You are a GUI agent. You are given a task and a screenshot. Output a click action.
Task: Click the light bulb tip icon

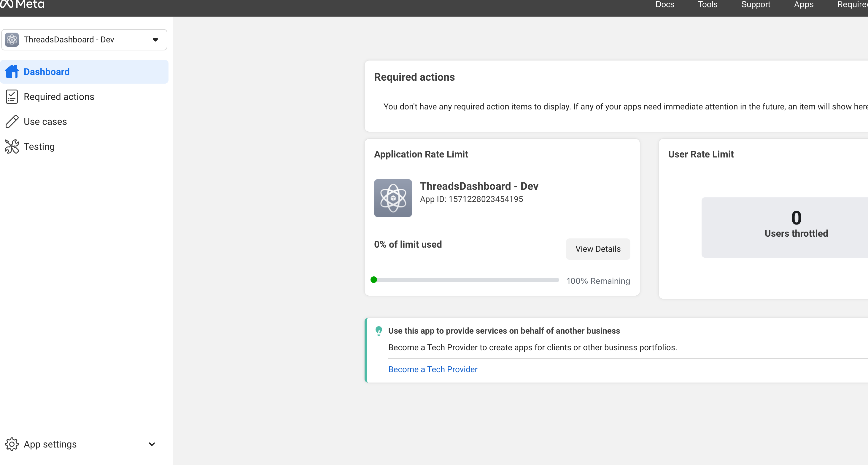click(379, 331)
